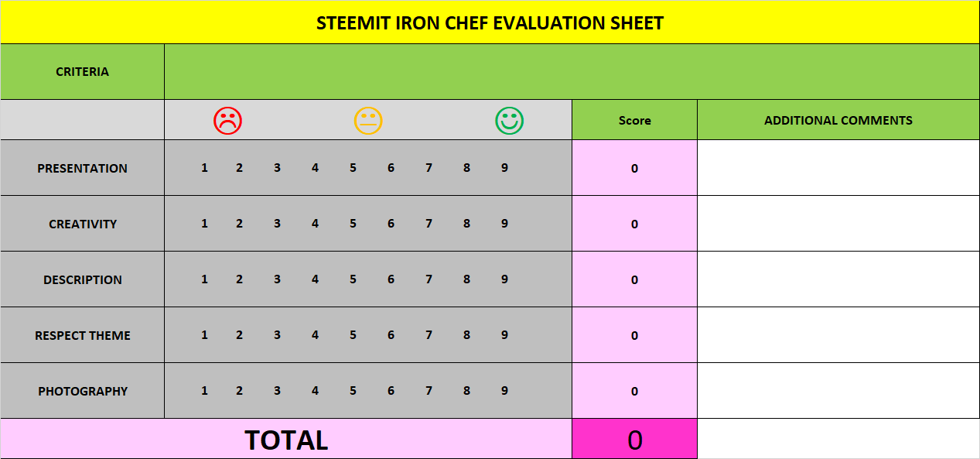Click the yellow neutral face icon

pos(368,120)
